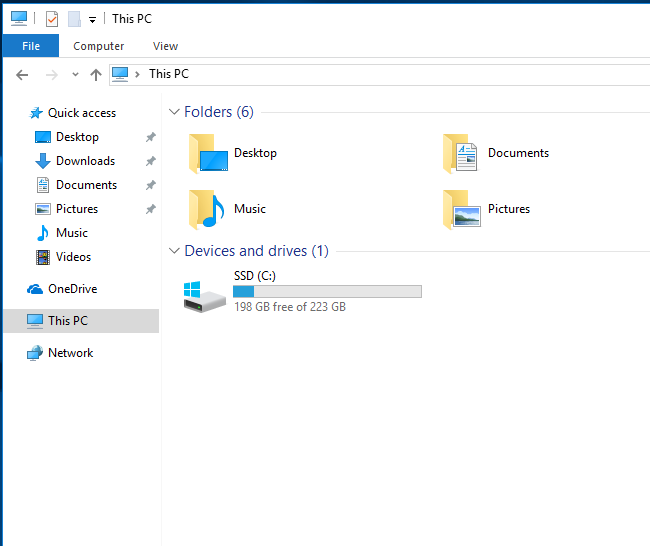The height and width of the screenshot is (546, 650).
Task: Open Videos in the navigation pane
Action: 73,257
